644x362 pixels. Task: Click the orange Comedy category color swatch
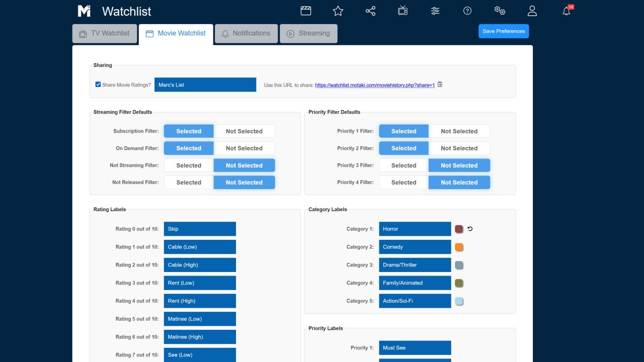459,247
